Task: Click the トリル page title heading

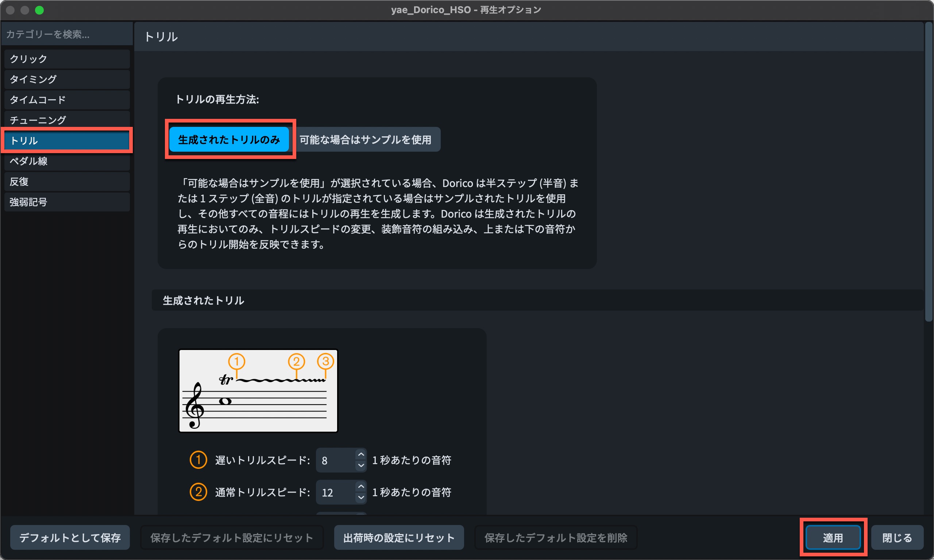Action: pyautogui.click(x=161, y=36)
